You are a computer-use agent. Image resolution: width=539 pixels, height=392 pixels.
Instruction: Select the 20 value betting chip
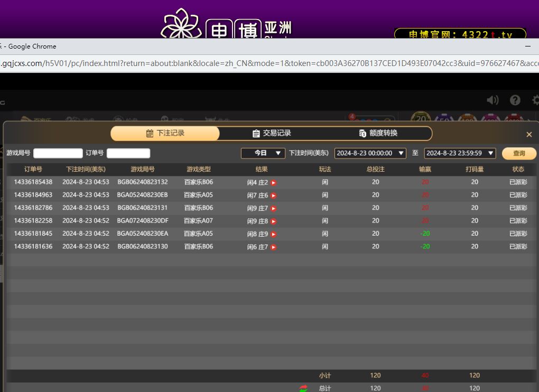421,118
